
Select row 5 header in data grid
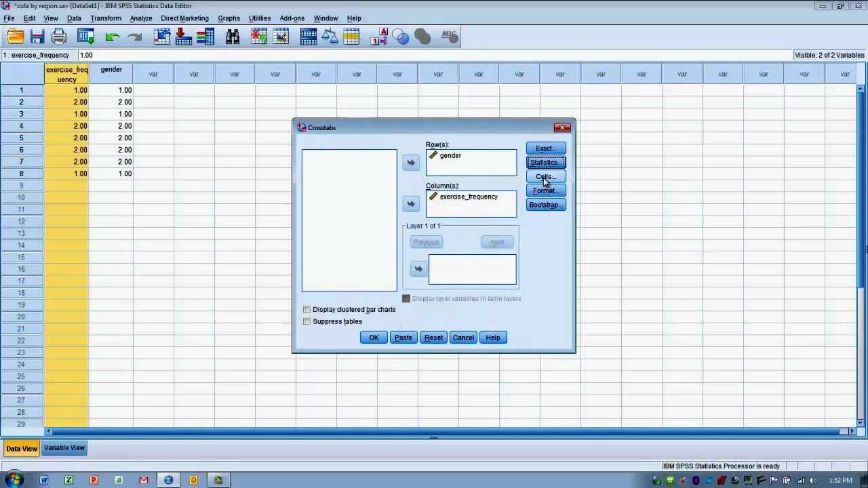[x=21, y=138]
